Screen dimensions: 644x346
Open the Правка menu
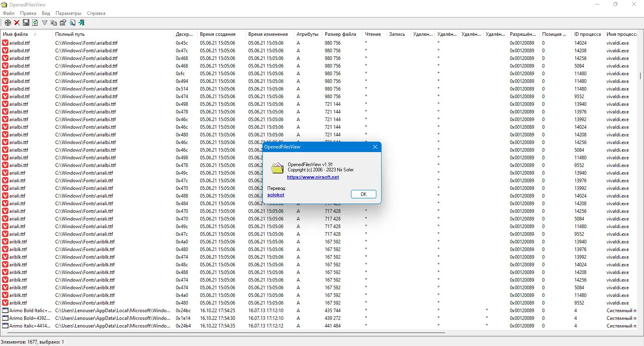point(28,13)
